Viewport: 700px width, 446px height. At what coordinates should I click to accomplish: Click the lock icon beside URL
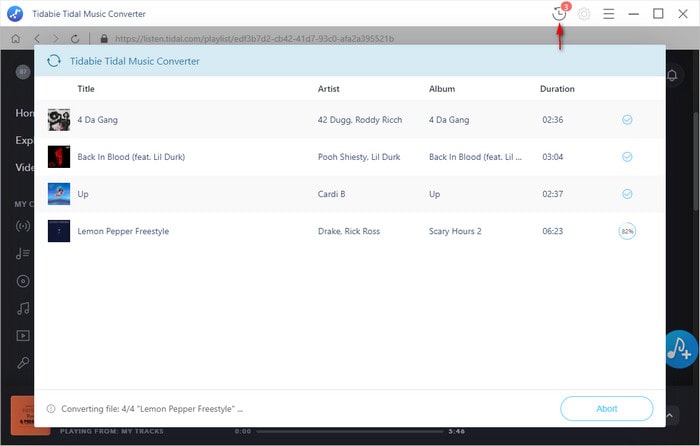pos(104,39)
